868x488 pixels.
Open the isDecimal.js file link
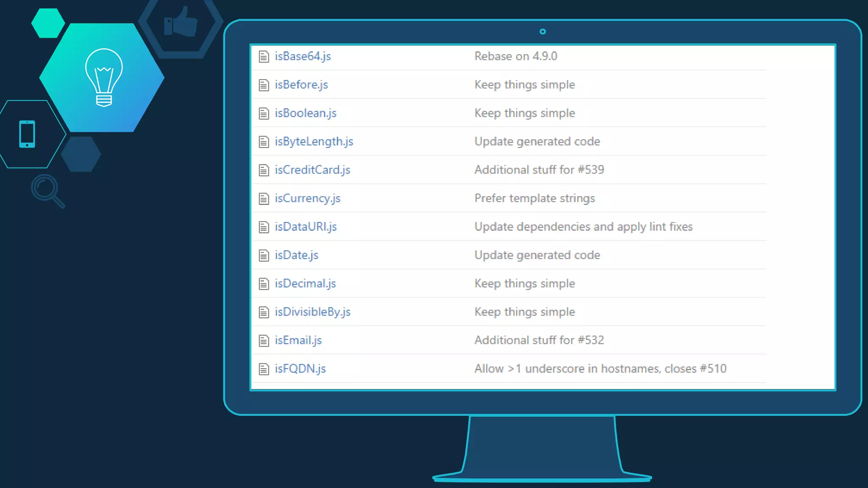pos(305,283)
